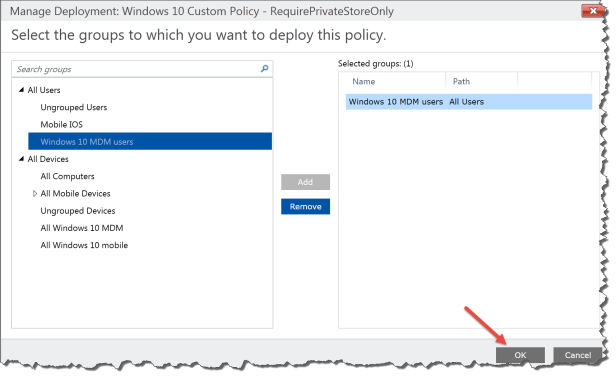Select All Computers group
This screenshot has height=376, width=616.
[68, 176]
